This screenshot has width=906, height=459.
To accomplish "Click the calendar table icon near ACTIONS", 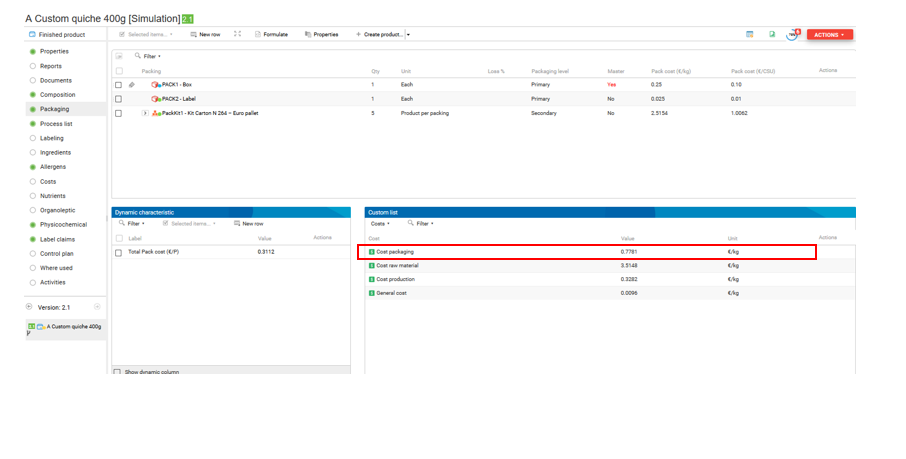I will point(749,35).
